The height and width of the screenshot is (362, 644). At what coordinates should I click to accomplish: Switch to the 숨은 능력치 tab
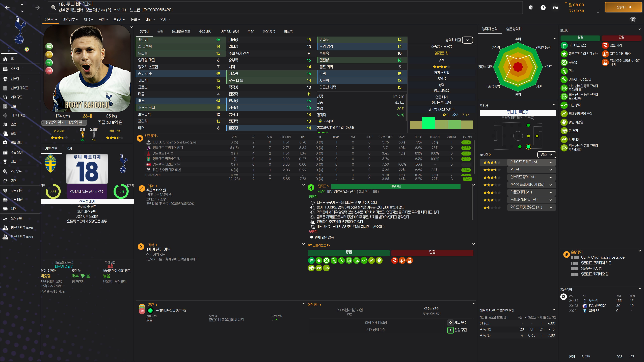click(514, 29)
